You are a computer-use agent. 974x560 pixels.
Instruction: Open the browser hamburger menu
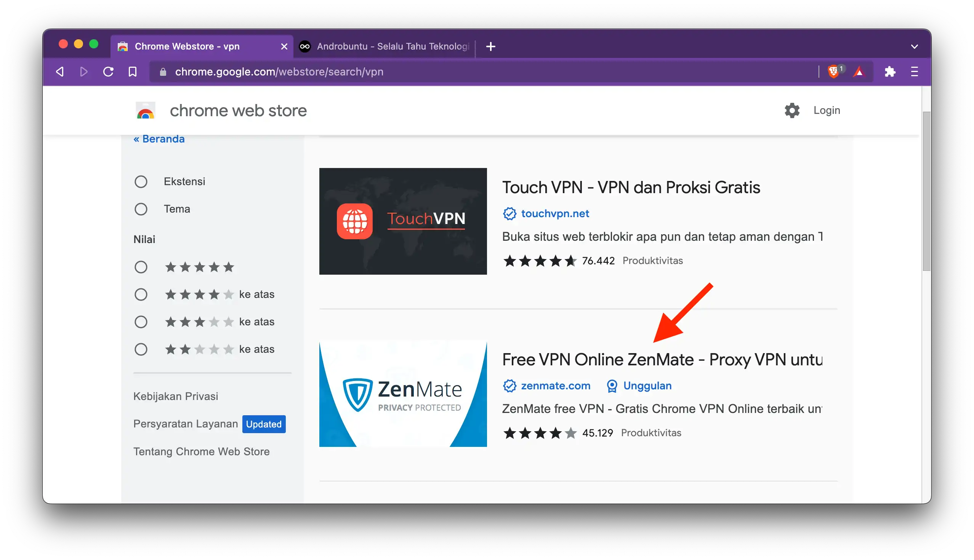point(914,72)
